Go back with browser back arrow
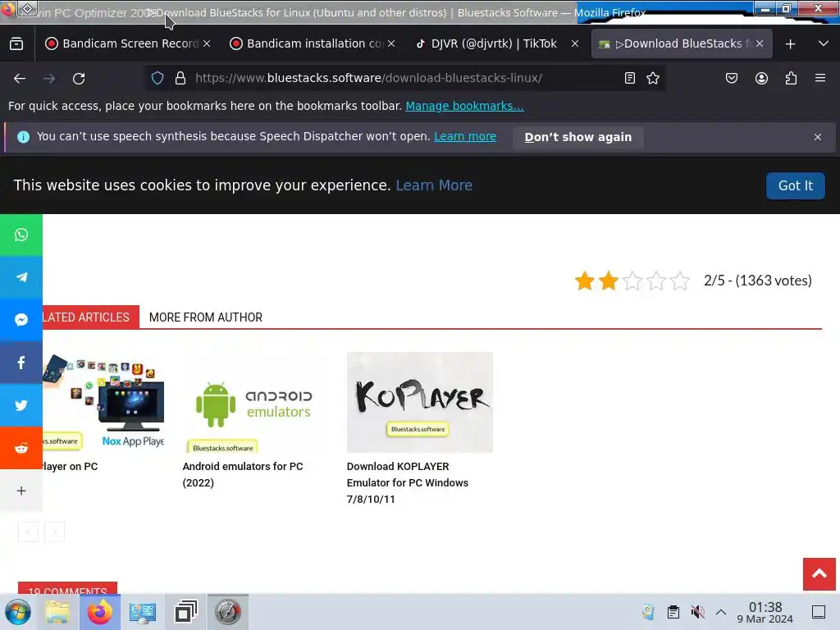 click(x=20, y=78)
